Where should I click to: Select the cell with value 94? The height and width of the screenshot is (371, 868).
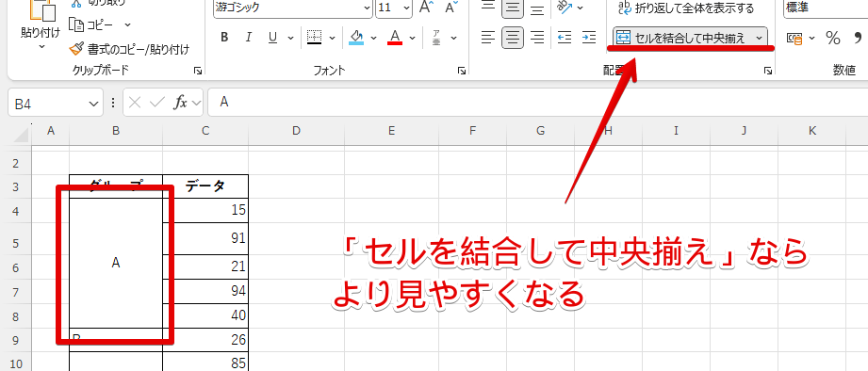coord(205,291)
